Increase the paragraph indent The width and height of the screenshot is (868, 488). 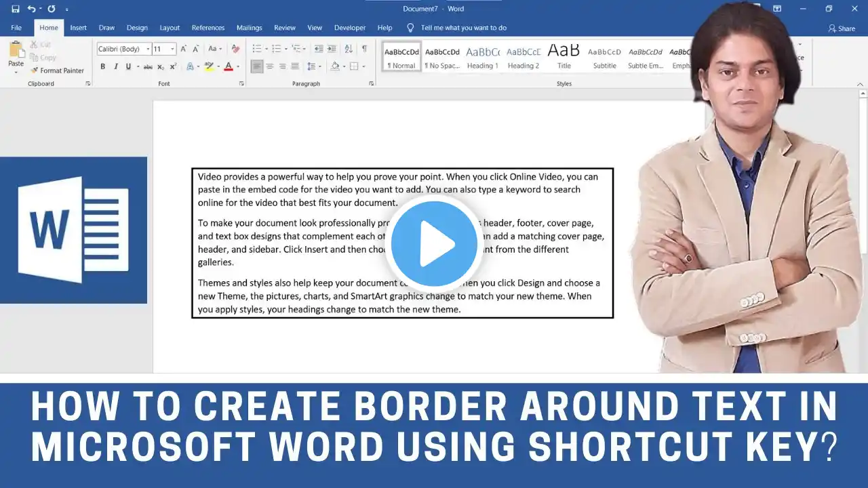click(x=332, y=49)
